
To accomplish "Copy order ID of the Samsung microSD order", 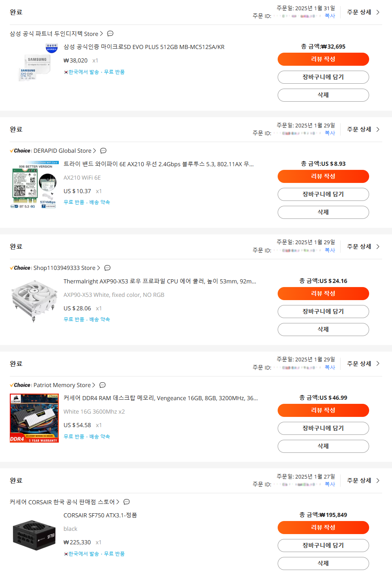I will [330, 16].
